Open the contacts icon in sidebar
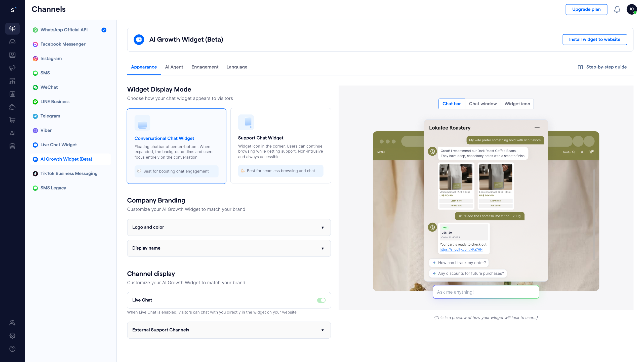 pos(12,55)
